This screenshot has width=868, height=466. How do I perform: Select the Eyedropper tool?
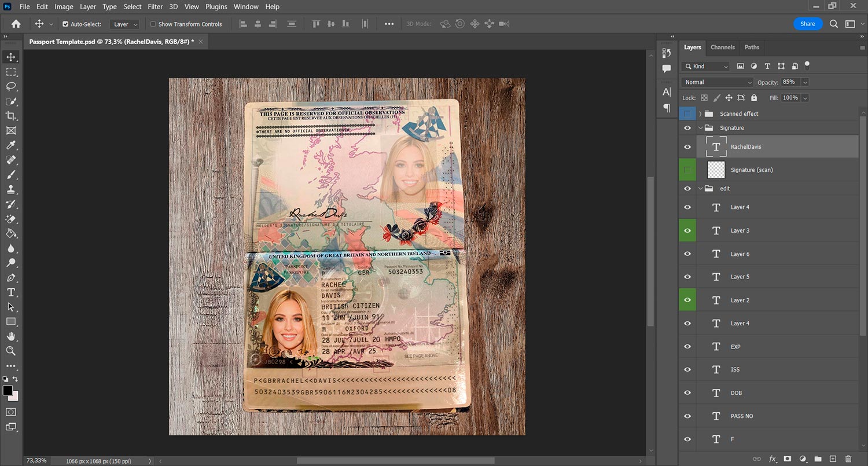(11, 145)
